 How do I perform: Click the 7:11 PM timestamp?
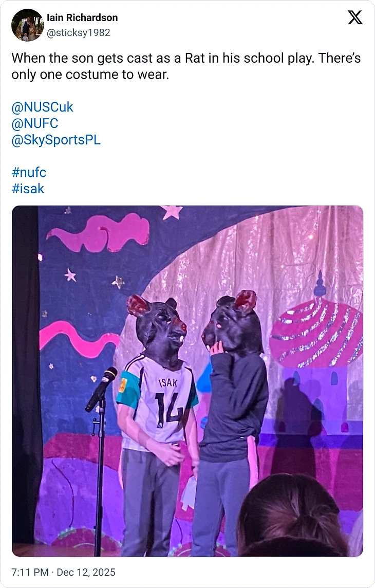[x=30, y=572]
